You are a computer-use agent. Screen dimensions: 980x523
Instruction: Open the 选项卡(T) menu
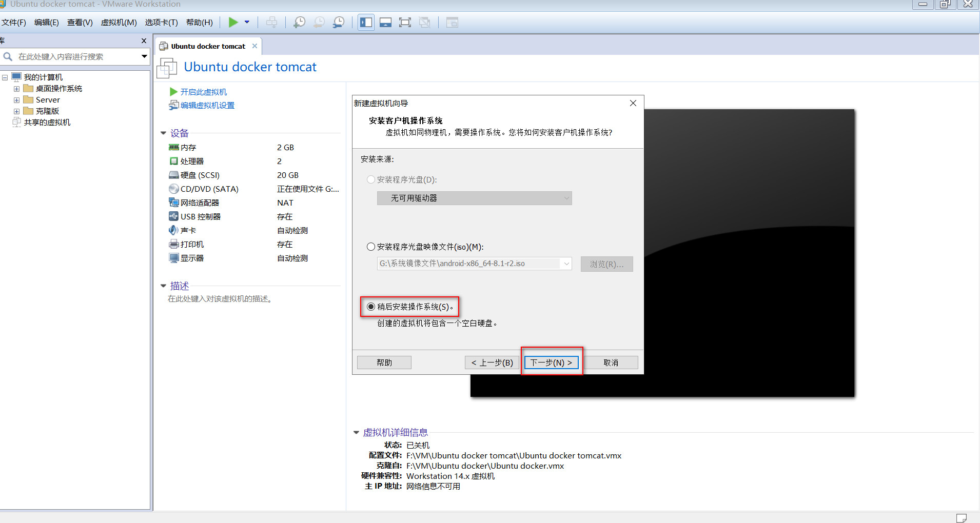coord(161,22)
